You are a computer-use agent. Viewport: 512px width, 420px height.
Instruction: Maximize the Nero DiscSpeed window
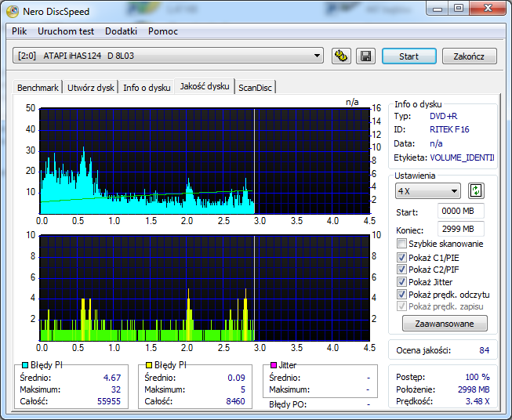point(459,8)
